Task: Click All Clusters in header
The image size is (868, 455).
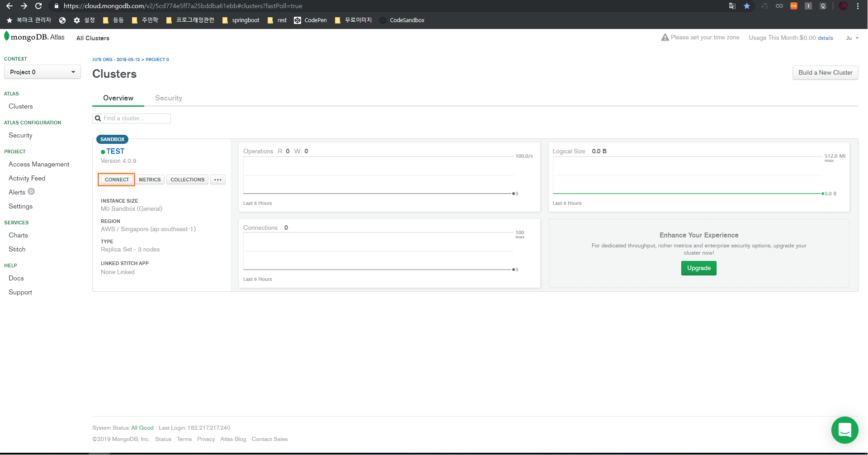Action: [x=93, y=38]
